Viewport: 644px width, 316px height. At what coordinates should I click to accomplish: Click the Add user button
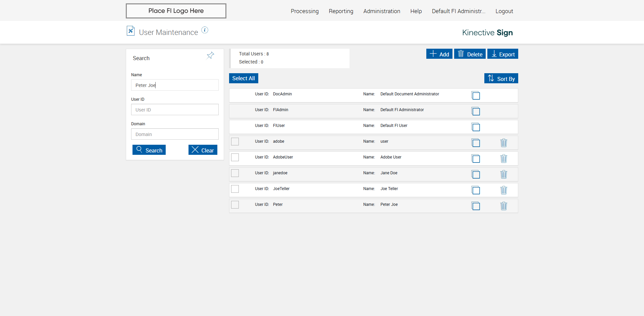click(439, 54)
